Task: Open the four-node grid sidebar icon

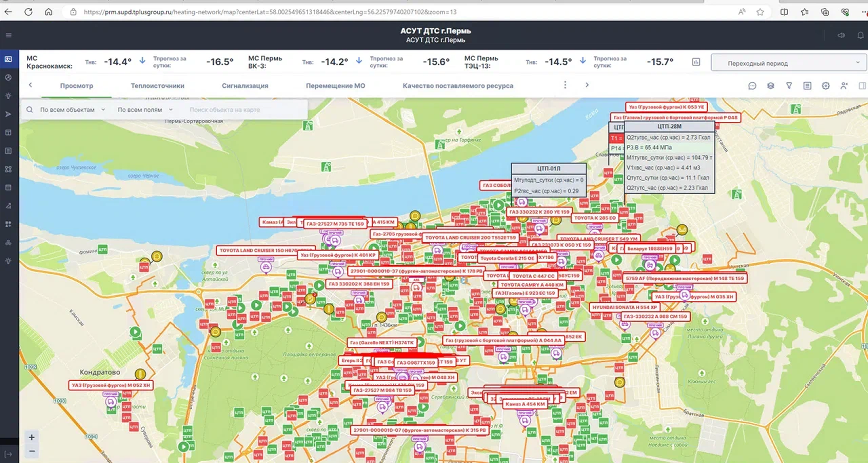Action: coord(9,169)
